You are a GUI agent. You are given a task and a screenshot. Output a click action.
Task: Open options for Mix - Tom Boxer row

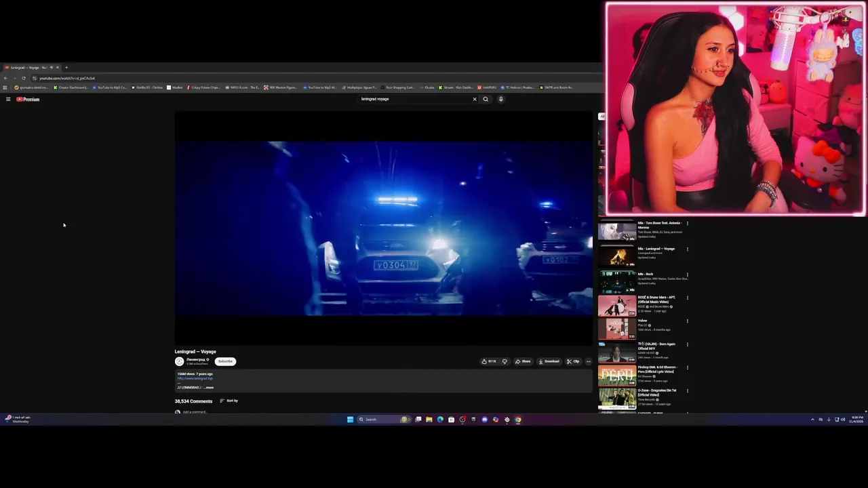click(x=687, y=223)
